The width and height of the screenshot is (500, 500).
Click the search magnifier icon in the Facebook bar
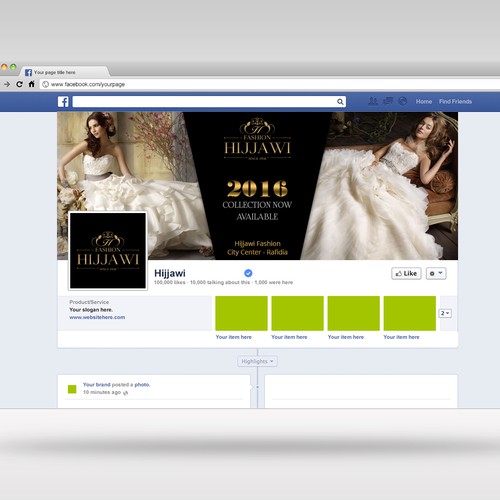coord(340,102)
